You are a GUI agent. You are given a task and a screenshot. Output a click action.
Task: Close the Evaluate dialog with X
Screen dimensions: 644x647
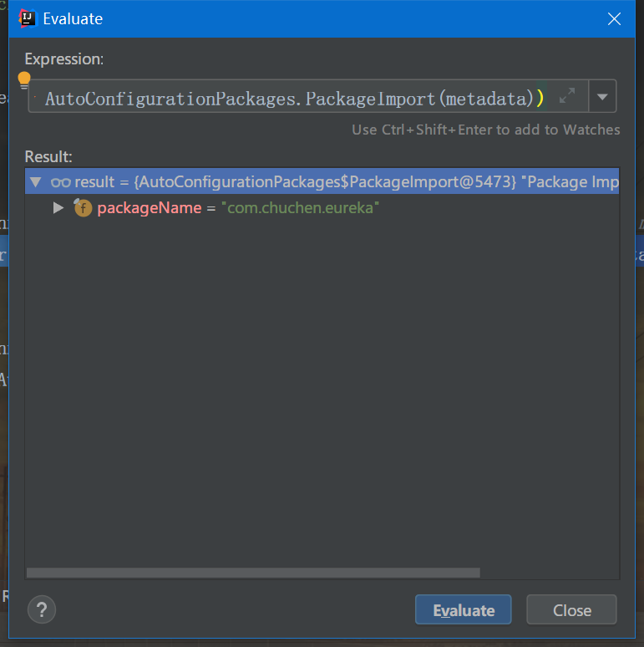pyautogui.click(x=614, y=18)
